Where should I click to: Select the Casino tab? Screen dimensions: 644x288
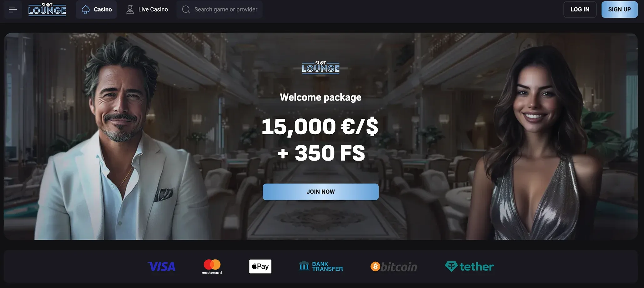click(x=96, y=9)
